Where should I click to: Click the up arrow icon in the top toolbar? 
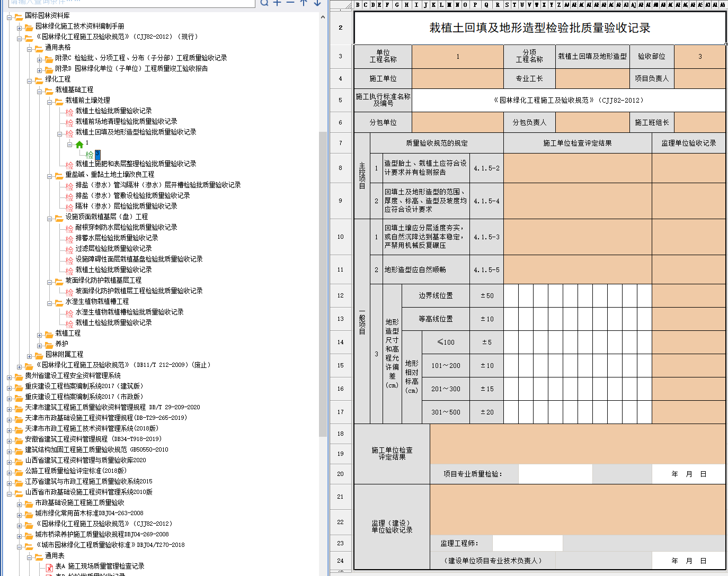[x=304, y=3]
